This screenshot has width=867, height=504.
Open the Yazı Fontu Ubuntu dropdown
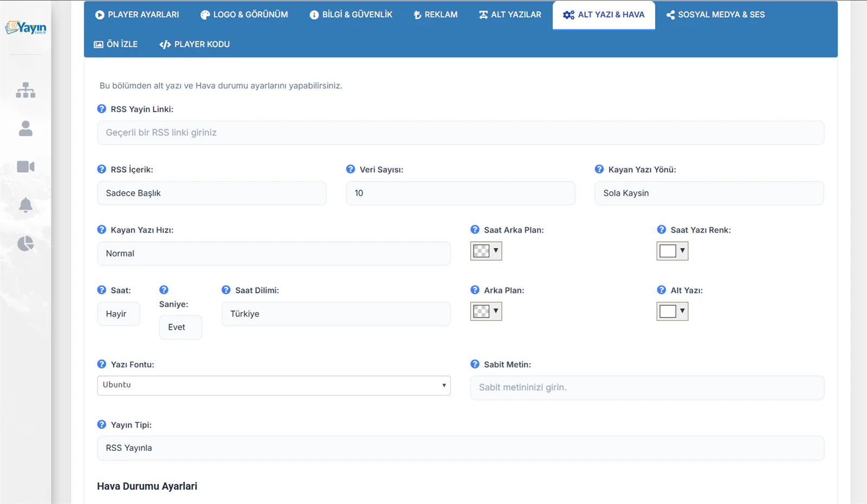[274, 385]
